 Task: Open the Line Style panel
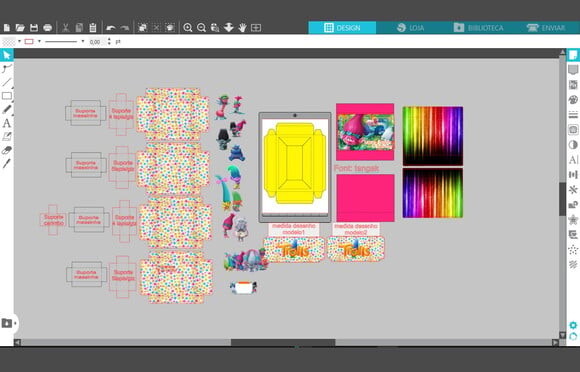click(x=573, y=115)
